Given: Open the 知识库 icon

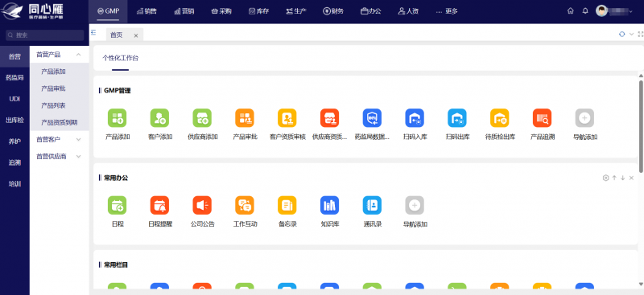Looking at the screenshot, I should [329, 205].
